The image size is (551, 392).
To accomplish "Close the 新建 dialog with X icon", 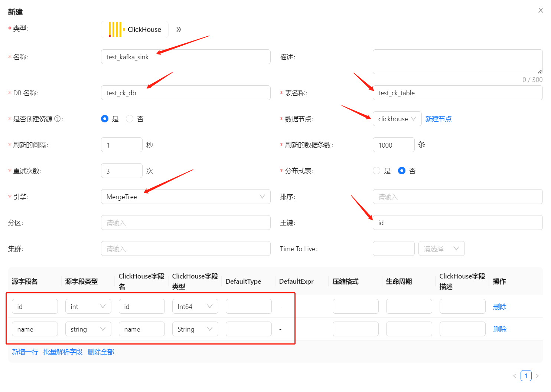I will 541,10.
